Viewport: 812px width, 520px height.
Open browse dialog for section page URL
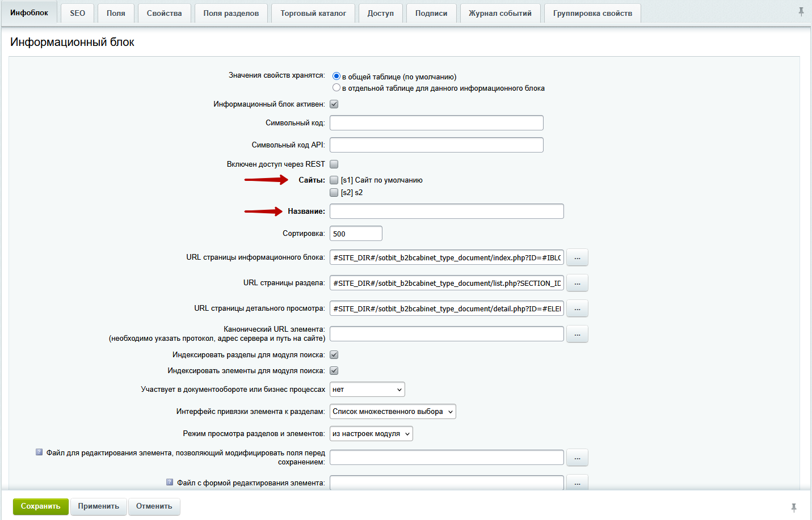point(577,282)
